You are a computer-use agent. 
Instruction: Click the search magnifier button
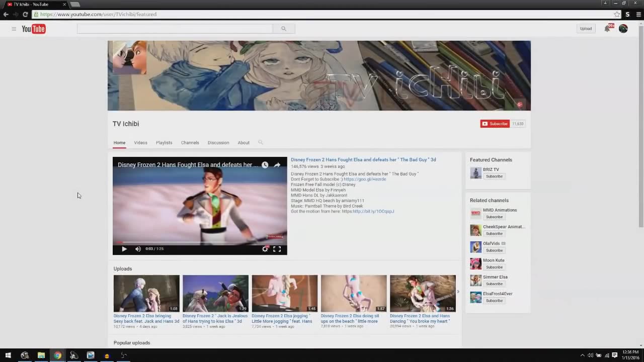click(x=284, y=29)
